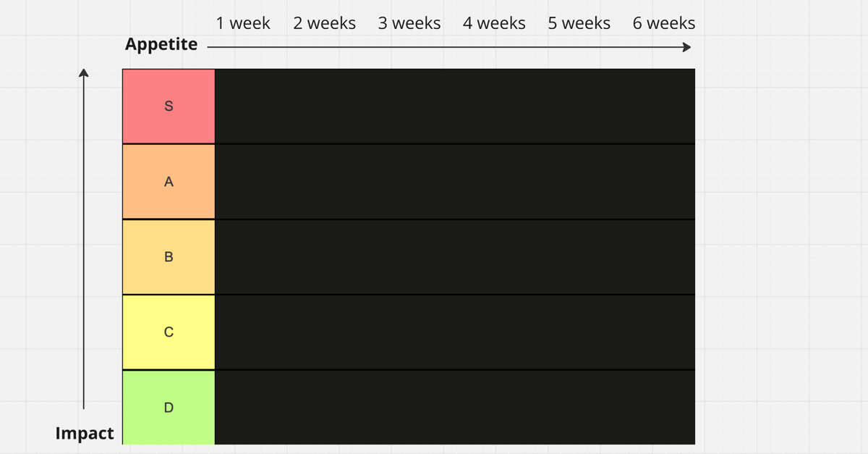868x454 pixels.
Task: Click the dark S row content area
Action: pyautogui.click(x=455, y=106)
